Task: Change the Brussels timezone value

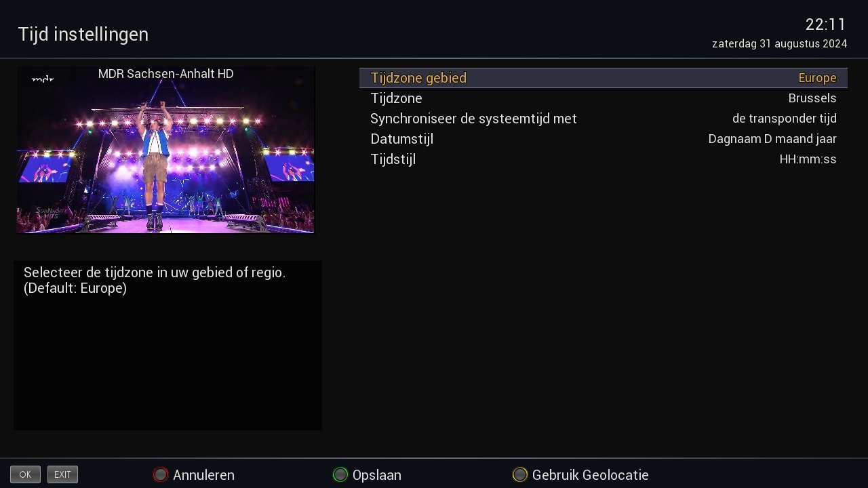Action: [x=812, y=98]
